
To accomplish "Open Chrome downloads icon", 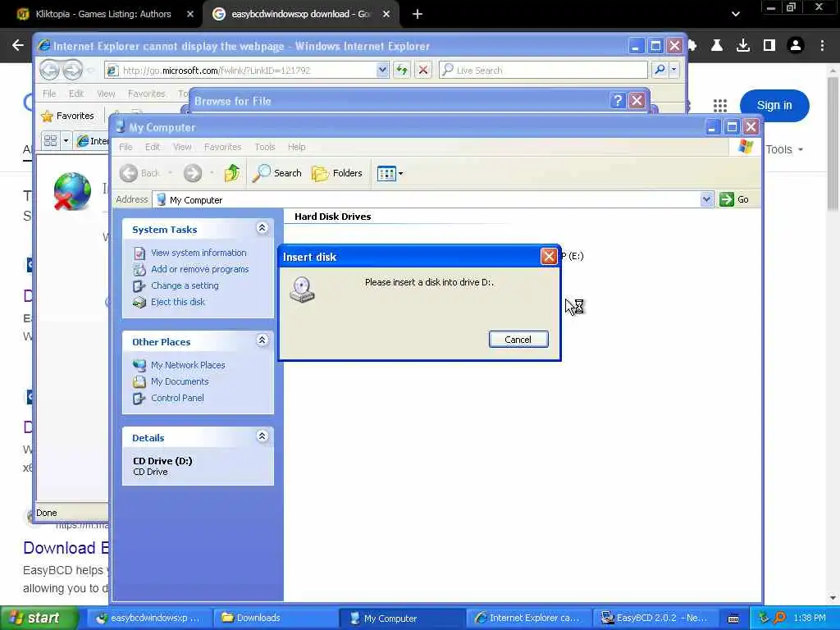I will tap(743, 46).
